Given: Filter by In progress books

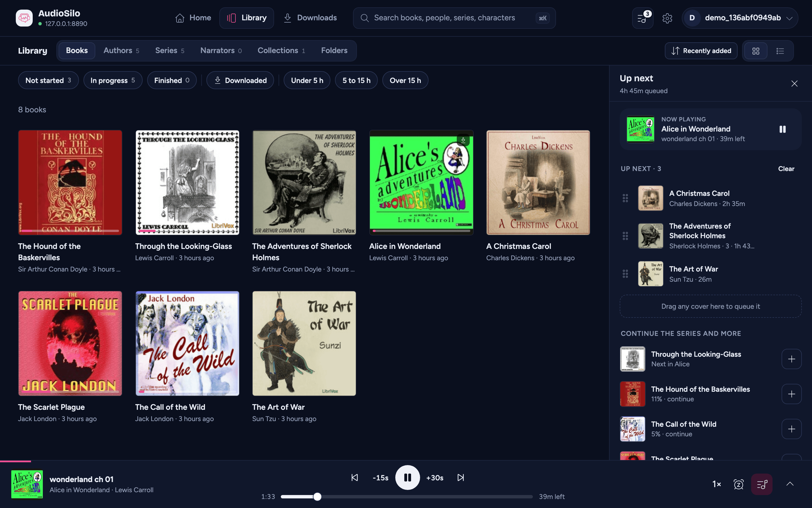Looking at the screenshot, I should [113, 80].
